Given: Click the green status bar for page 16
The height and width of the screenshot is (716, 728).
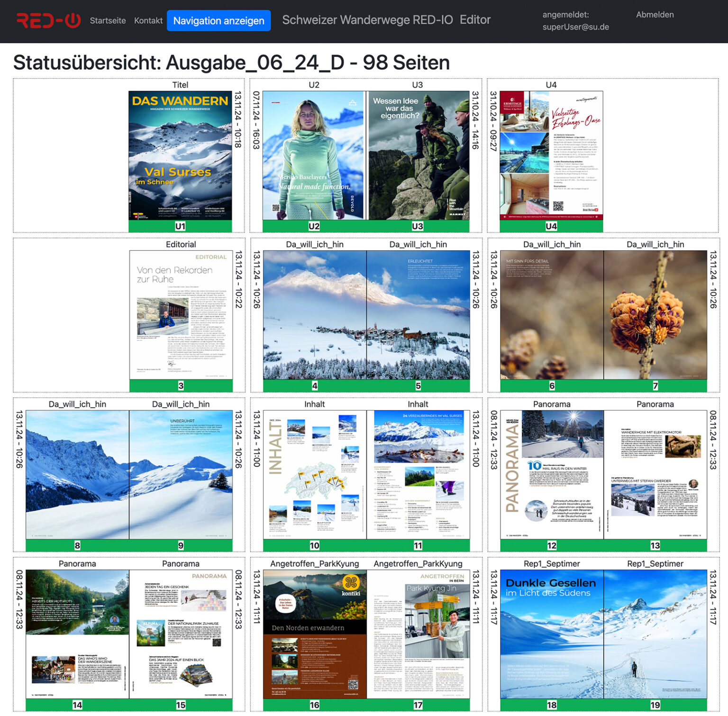Looking at the screenshot, I should [x=315, y=705].
